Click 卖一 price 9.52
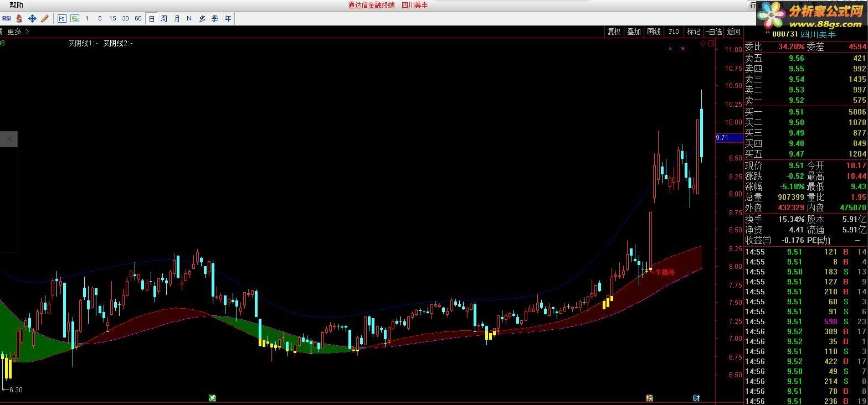The width and height of the screenshot is (868, 405). 796,100
